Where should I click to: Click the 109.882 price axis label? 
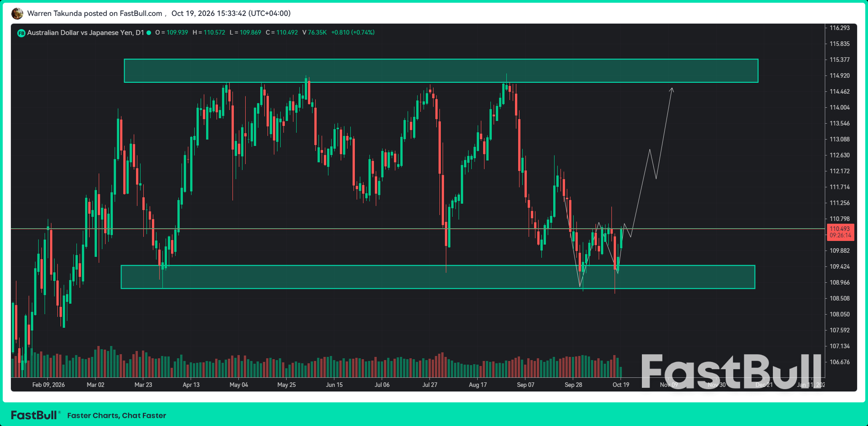point(840,251)
